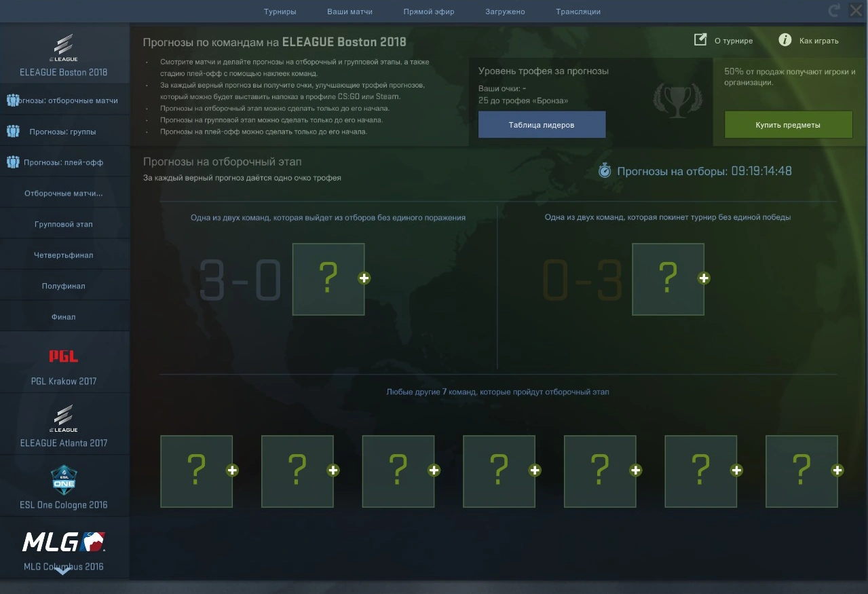
Task: Open Прямой эфир tab
Action: [429, 12]
